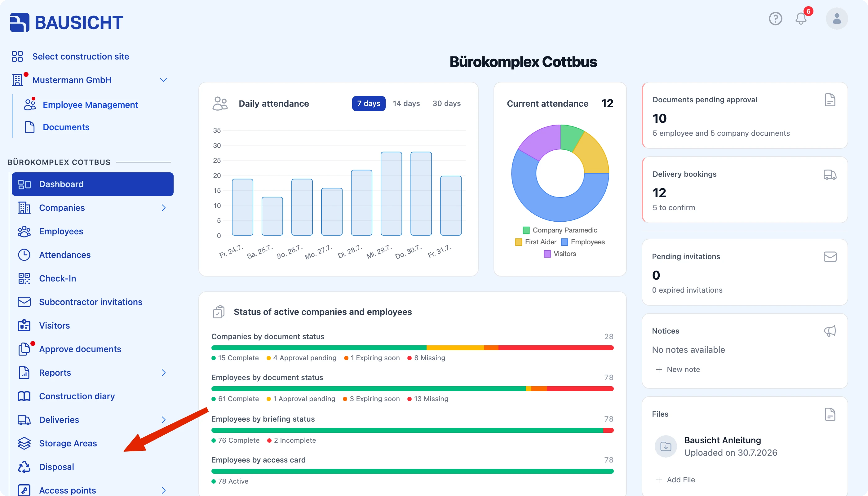Open the Check-In link

[x=58, y=278]
